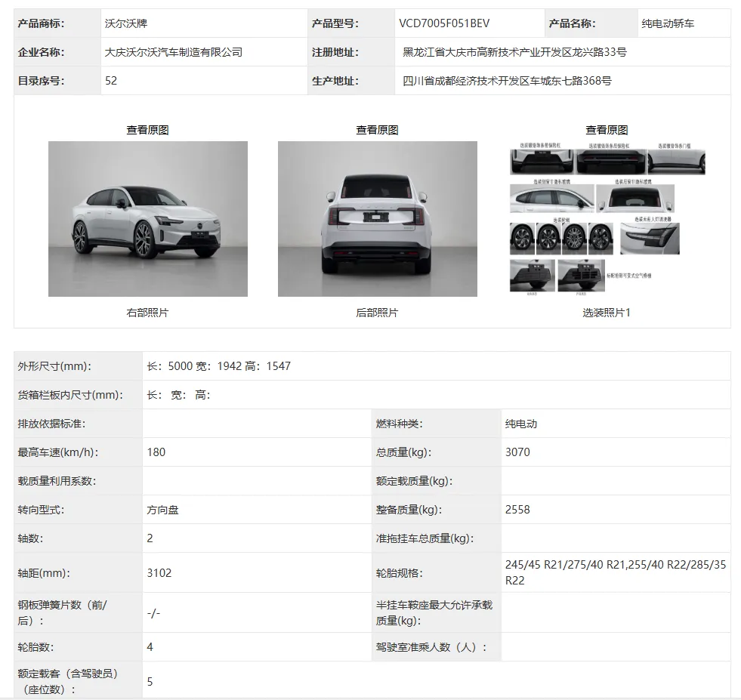Select registered address 黑龙江省大庆市高新技术产业开发区龙兴路33号
The height and width of the screenshot is (700, 741).
tap(514, 52)
